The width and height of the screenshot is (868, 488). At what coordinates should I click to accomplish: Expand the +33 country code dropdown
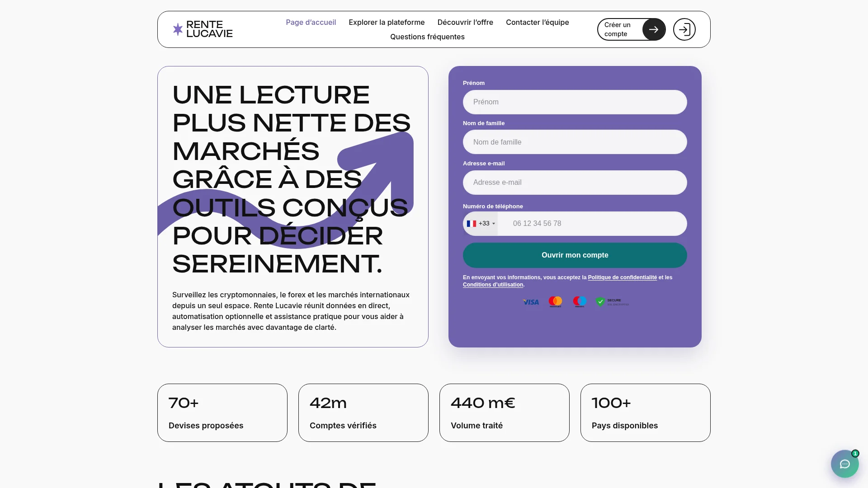coord(481,224)
